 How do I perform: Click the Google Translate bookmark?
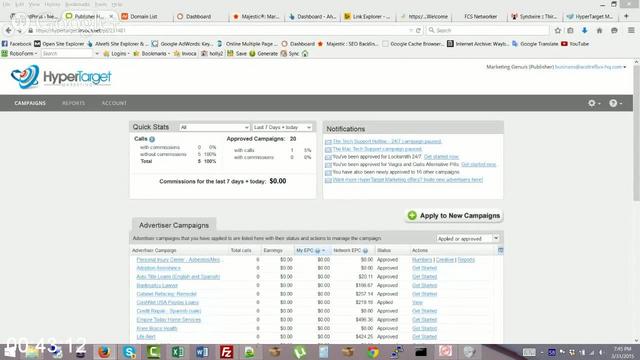coord(535,44)
